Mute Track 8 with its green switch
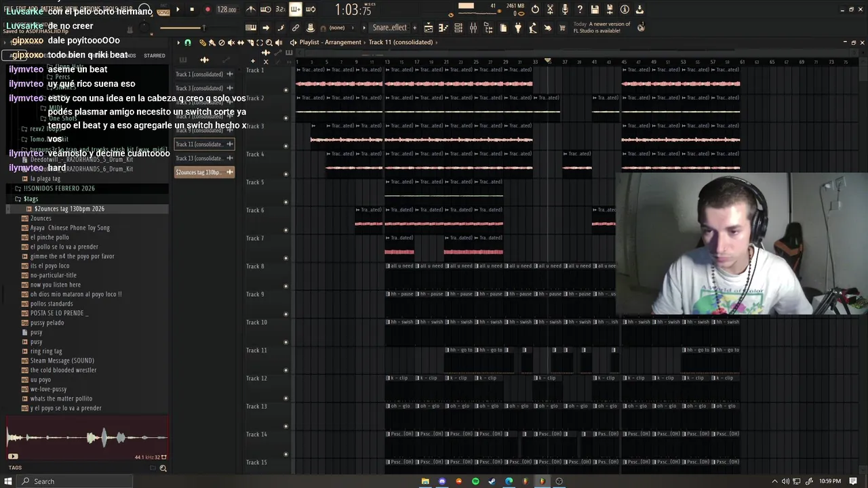Screen dimensions: 868x488 pyautogui.click(x=285, y=285)
